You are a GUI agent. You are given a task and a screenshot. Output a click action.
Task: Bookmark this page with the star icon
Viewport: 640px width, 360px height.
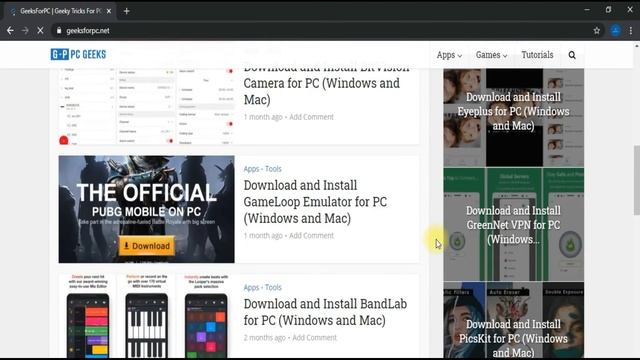pyautogui.click(x=597, y=31)
